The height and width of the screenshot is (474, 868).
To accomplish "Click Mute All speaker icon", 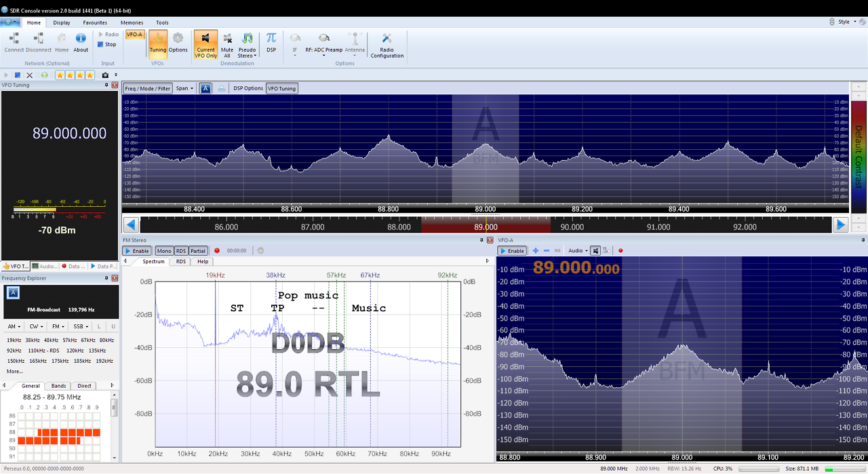I will pyautogui.click(x=227, y=45).
